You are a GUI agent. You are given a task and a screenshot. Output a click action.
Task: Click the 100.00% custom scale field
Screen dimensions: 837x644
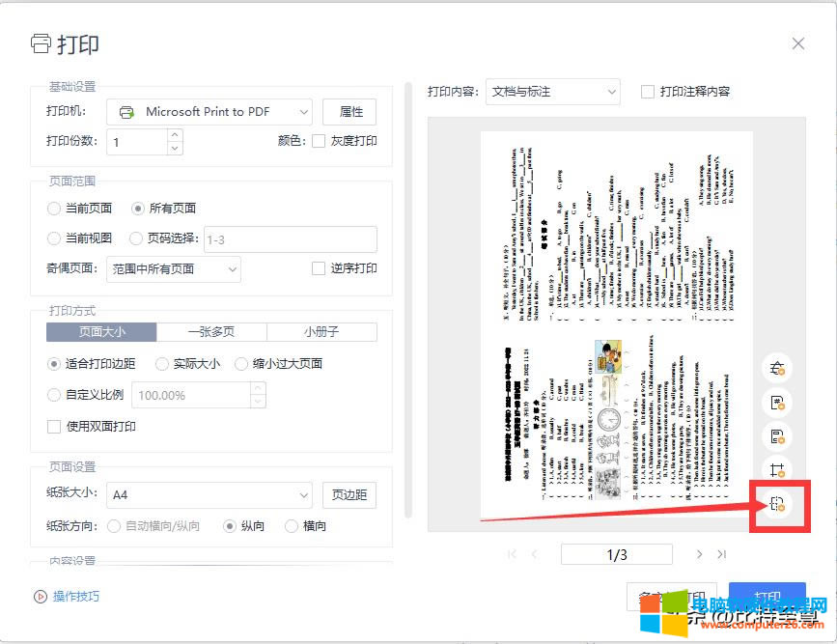click(x=191, y=395)
